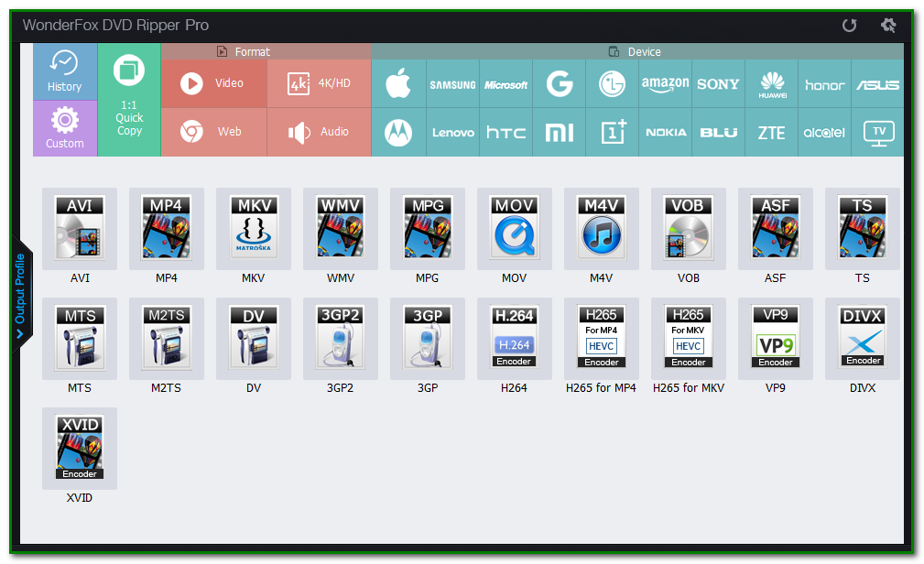Switch to the 4K/HD format tab
Screen dimensions: 924x564
[319, 83]
